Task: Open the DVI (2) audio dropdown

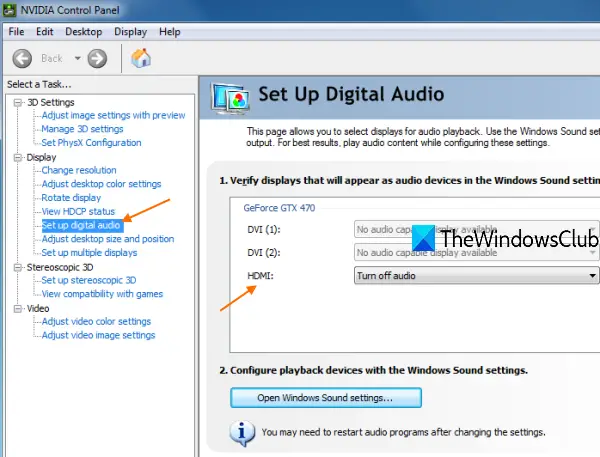Action: pos(476,253)
